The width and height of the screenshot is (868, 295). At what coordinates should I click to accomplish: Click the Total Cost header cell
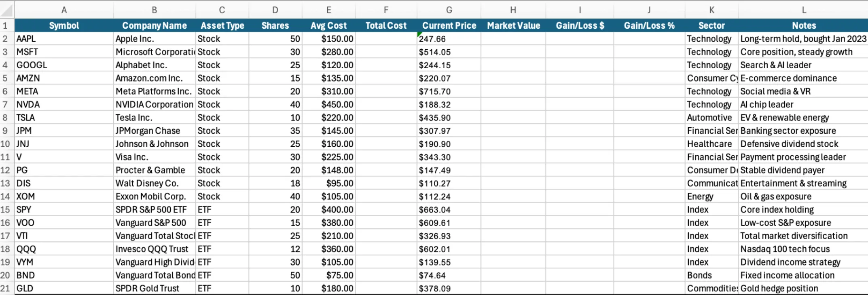[x=386, y=25]
